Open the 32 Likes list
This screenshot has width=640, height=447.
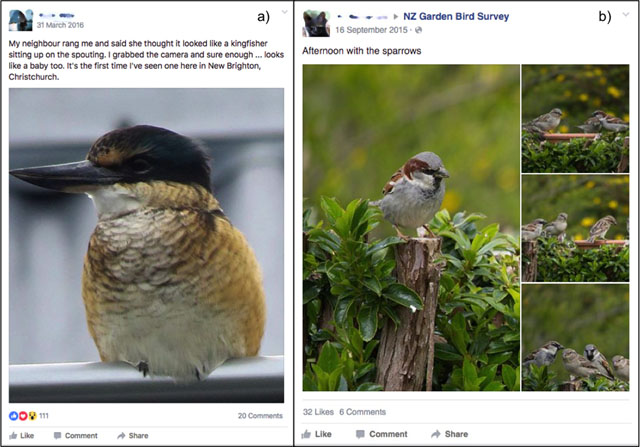pos(318,412)
